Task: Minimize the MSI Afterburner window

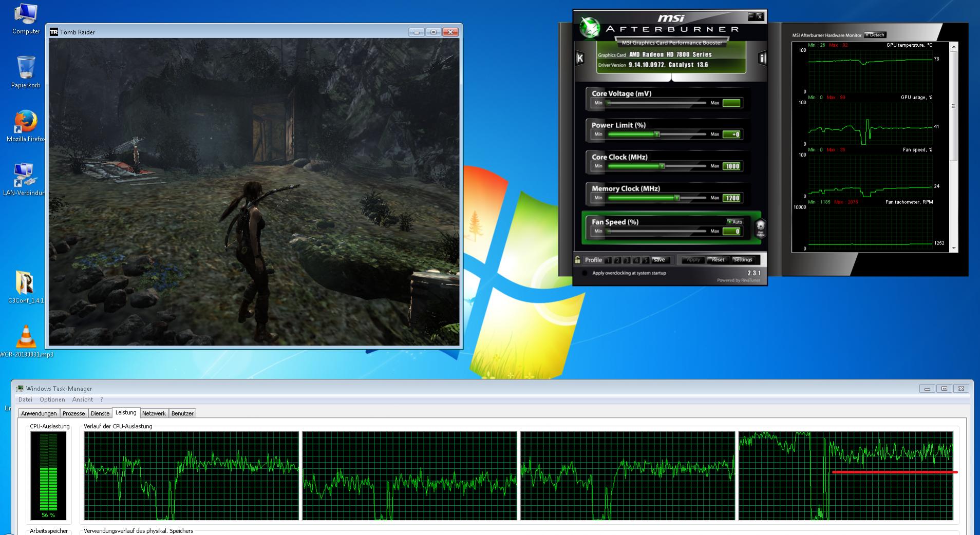Action: (751, 16)
